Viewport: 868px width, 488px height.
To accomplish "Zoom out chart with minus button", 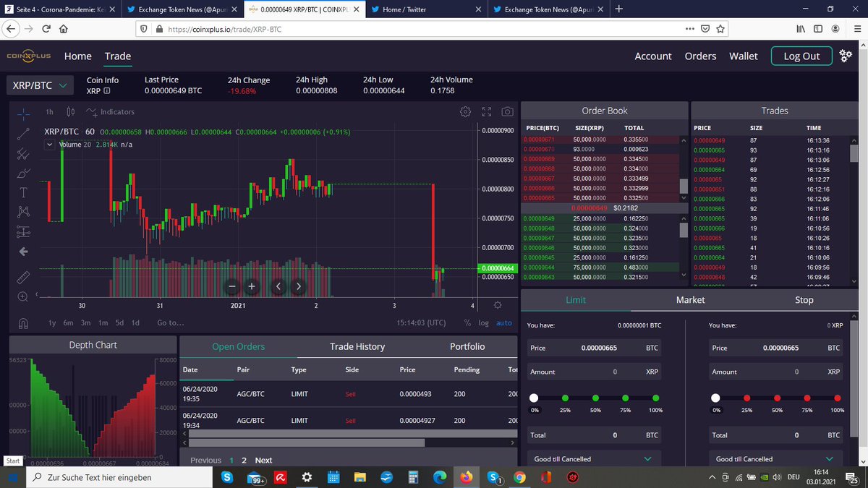I will (x=232, y=286).
